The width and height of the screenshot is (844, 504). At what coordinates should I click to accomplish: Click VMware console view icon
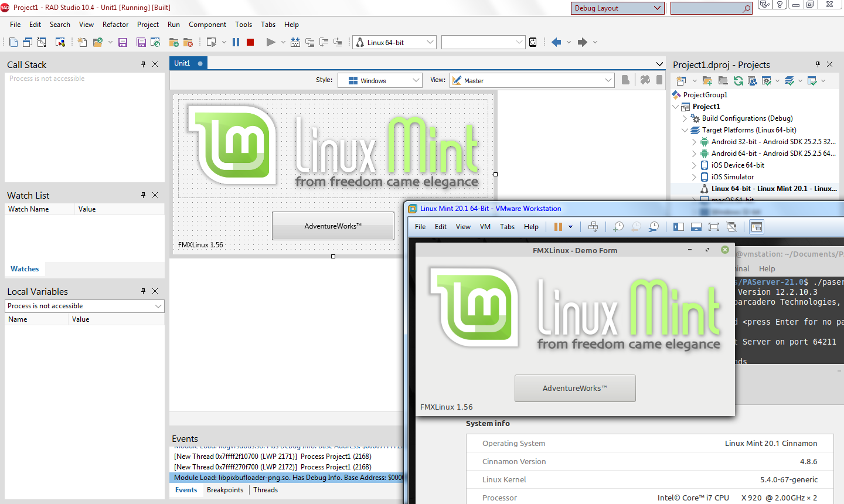coord(757,227)
